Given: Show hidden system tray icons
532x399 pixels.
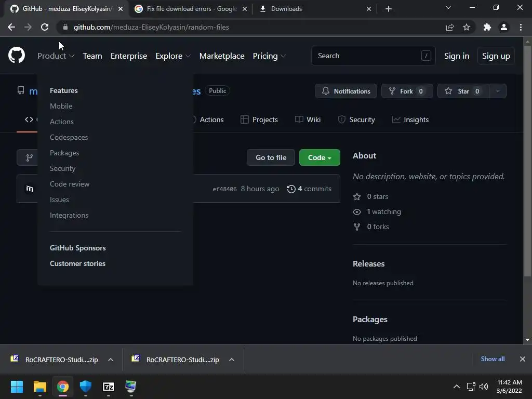Looking at the screenshot, I should 457,387.
